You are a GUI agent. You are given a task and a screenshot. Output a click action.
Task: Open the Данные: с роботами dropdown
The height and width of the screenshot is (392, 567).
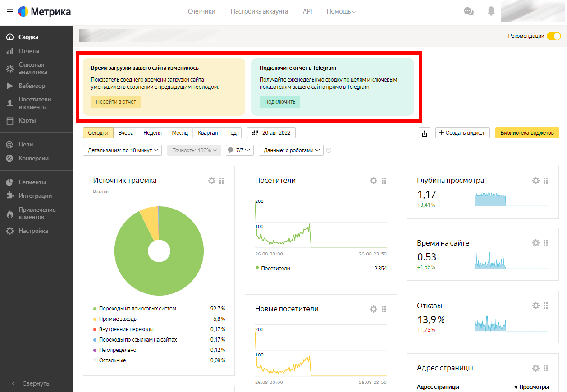click(291, 150)
